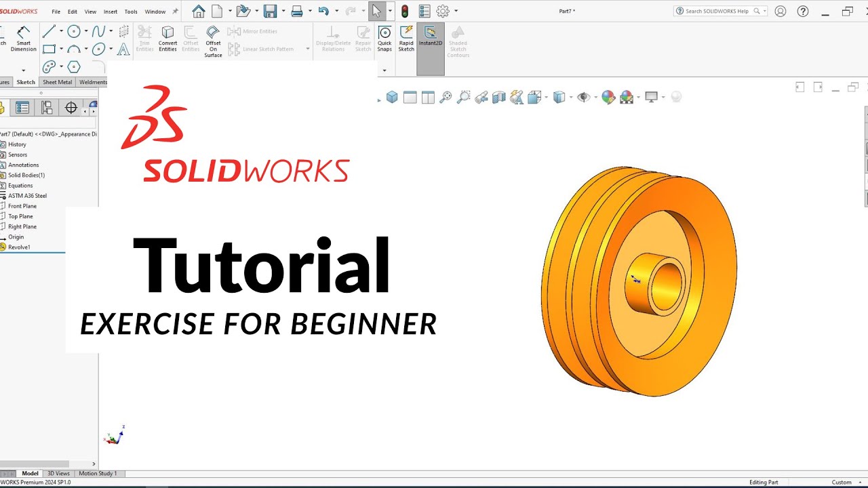Pin the menu bar with the pushpin
Image resolution: width=868 pixels, height=488 pixels.
pyautogui.click(x=176, y=11)
